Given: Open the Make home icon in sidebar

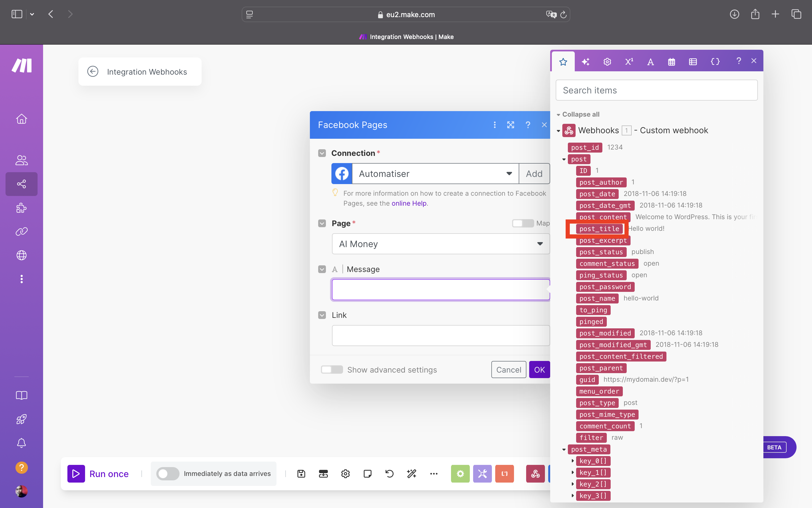Looking at the screenshot, I should coord(22,119).
